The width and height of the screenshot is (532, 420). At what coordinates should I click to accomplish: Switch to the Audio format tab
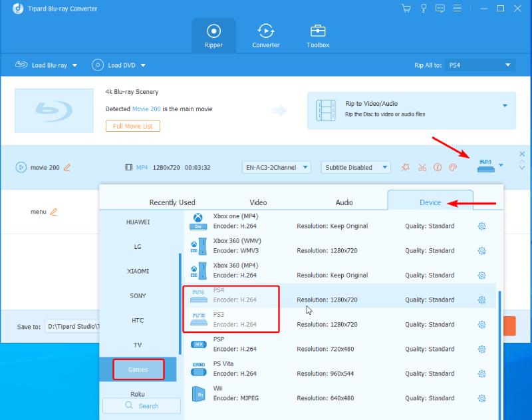344,202
